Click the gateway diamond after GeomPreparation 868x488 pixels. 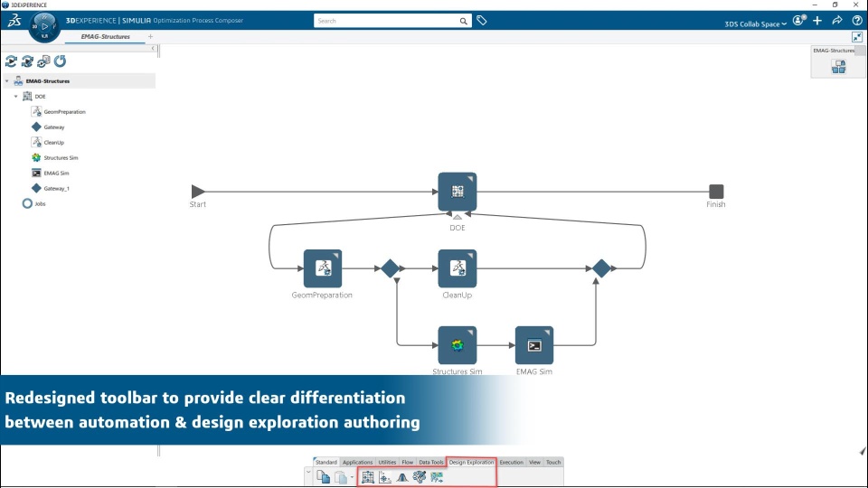(391, 268)
